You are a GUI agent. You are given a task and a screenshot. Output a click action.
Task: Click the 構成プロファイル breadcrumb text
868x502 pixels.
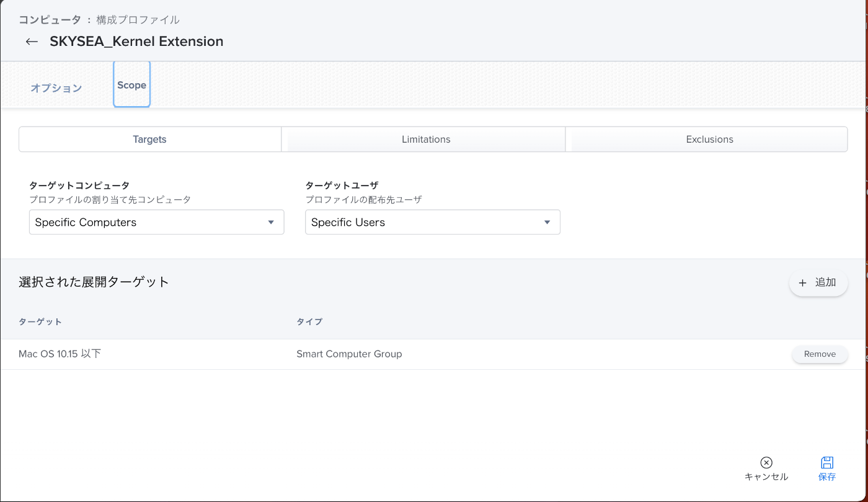click(138, 20)
